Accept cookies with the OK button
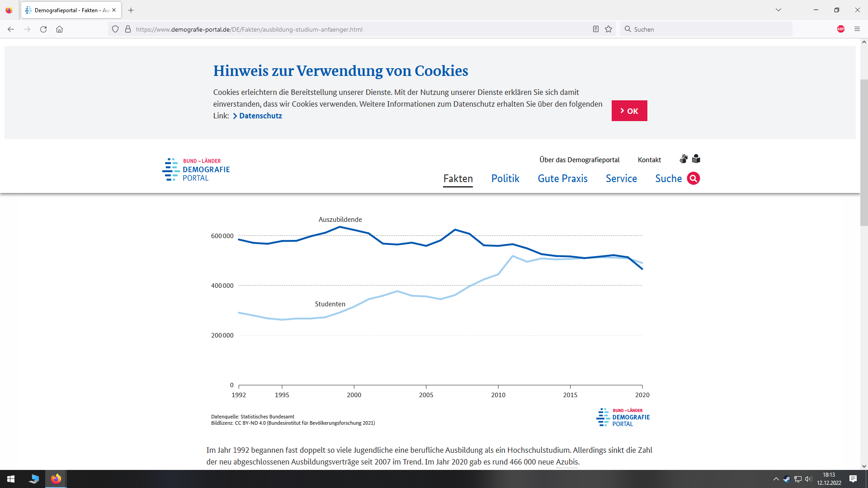Screen dimensions: 868x488 tap(629, 111)
